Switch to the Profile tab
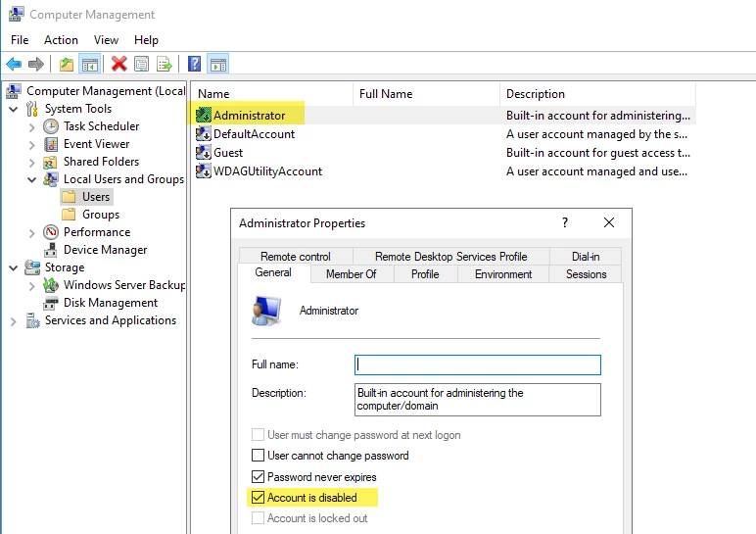The image size is (756, 534). [x=425, y=274]
